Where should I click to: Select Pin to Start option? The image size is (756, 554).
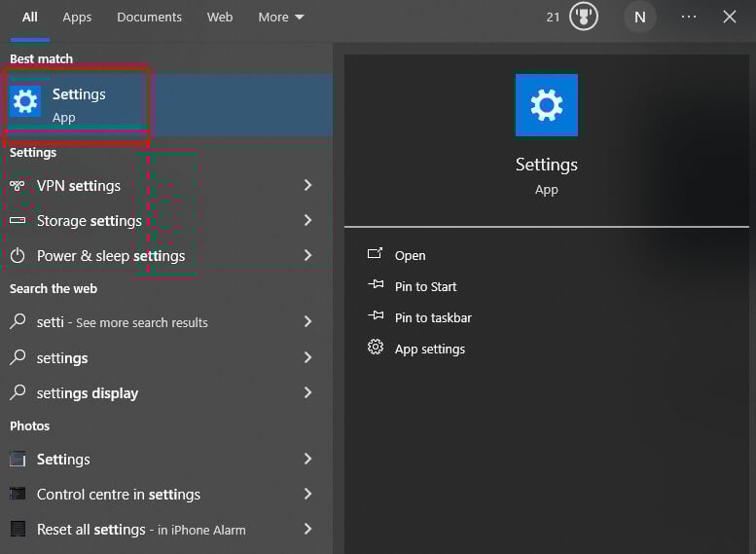425,286
